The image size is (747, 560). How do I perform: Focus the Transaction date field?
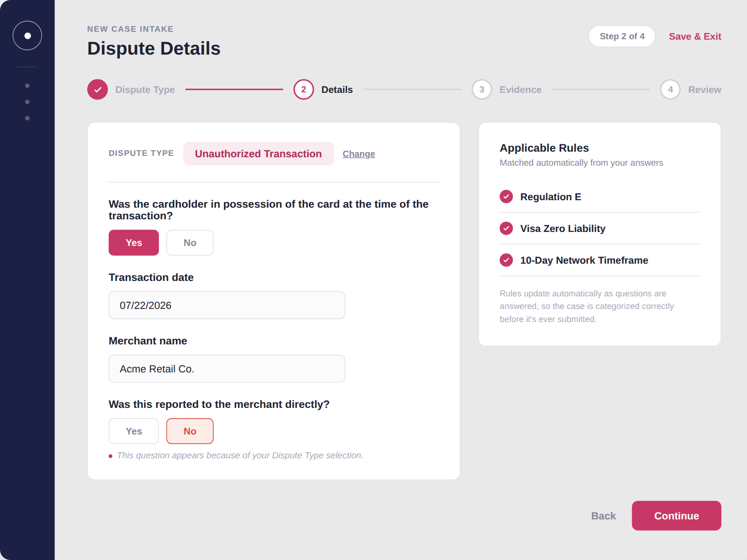coord(227,305)
